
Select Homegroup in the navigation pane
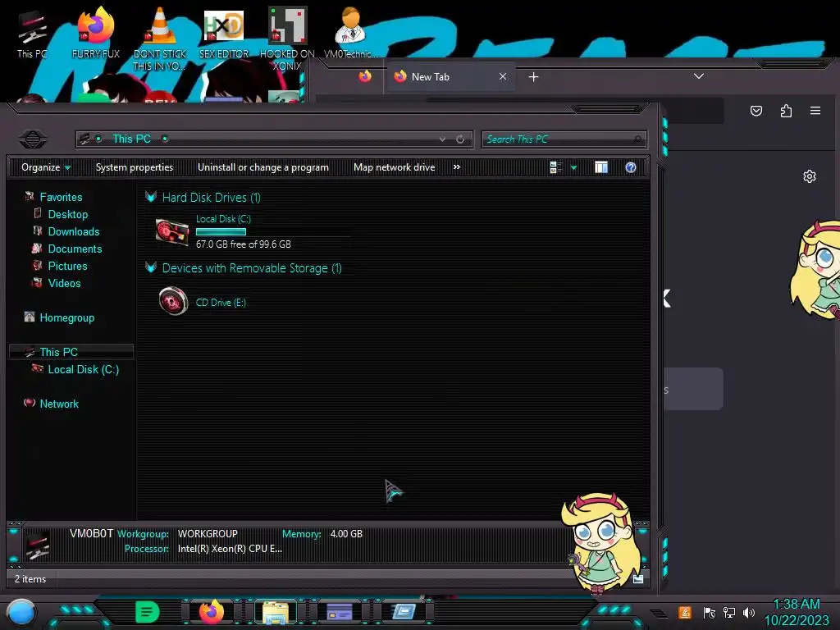pos(66,317)
